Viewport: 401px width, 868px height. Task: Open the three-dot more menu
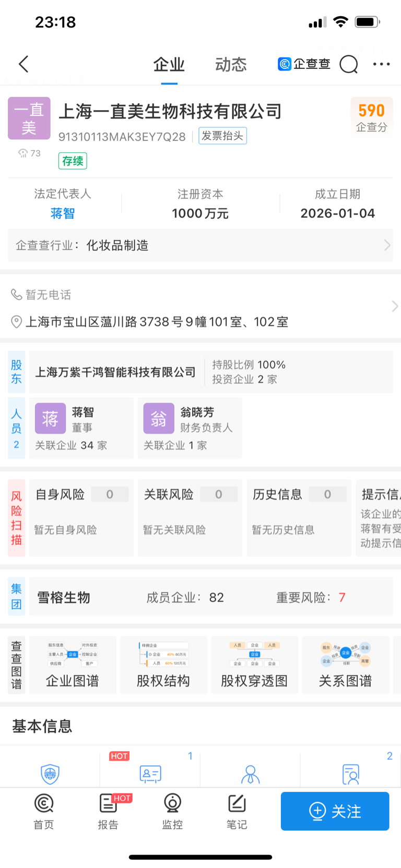(381, 64)
